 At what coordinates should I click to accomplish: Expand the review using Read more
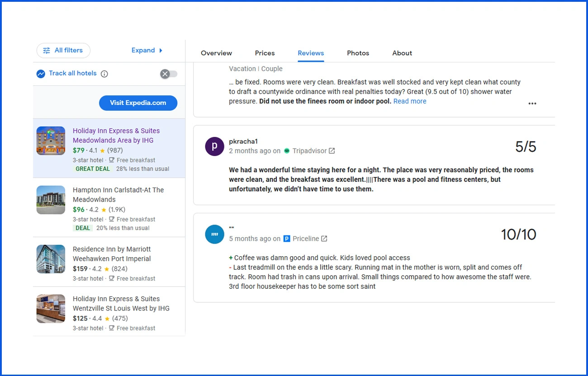(409, 101)
